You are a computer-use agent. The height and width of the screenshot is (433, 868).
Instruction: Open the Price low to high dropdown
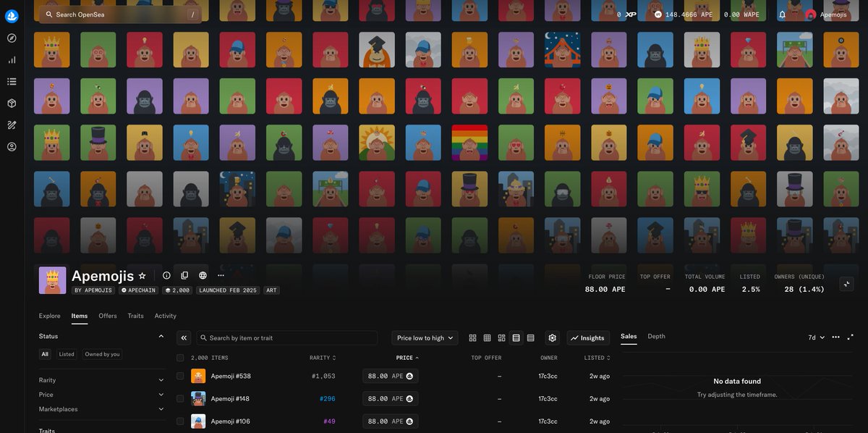[425, 338]
